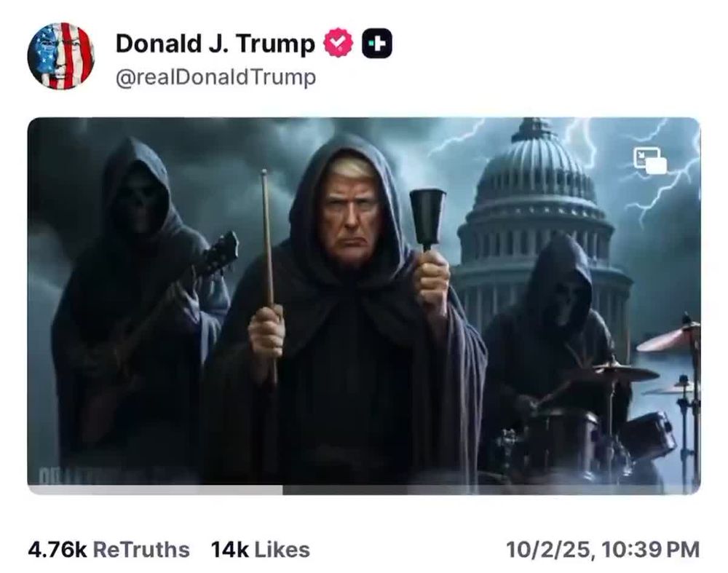Image resolution: width=728 pixels, height=573 pixels.
Task: Tap the black plus badge icon
Action: tap(376, 44)
